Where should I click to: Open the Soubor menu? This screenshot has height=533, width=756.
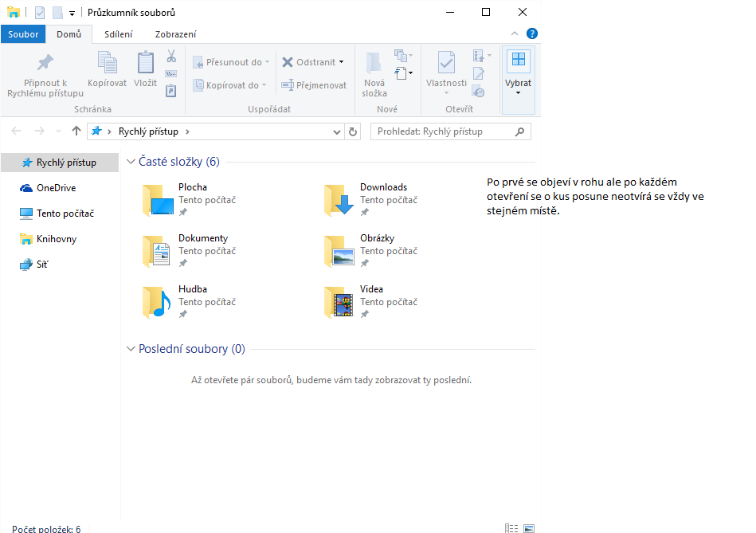click(23, 34)
